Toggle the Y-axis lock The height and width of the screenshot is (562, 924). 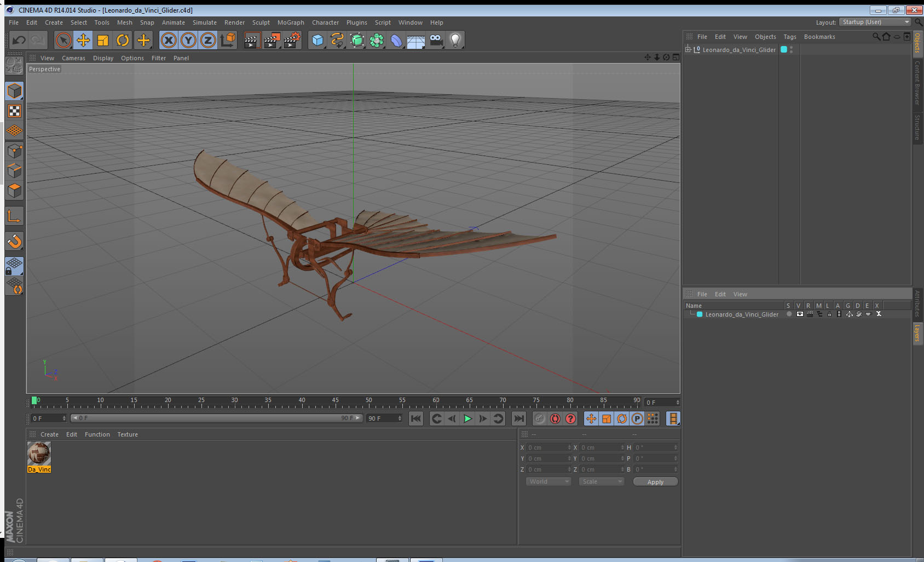tap(188, 40)
